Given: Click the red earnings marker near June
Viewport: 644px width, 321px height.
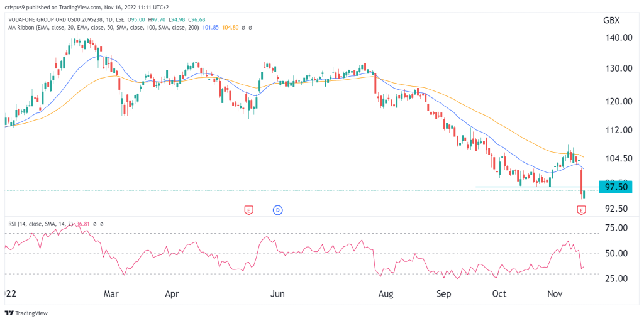Looking at the screenshot, I should click(248, 210).
